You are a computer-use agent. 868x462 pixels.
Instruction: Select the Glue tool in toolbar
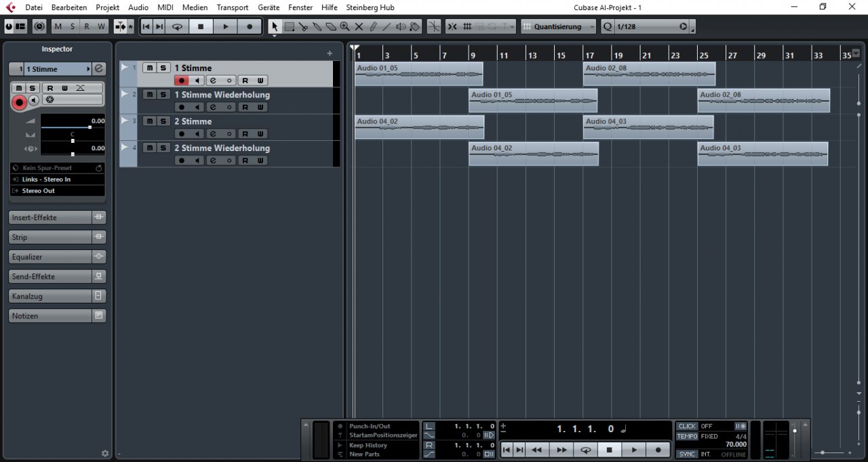pyautogui.click(x=317, y=26)
